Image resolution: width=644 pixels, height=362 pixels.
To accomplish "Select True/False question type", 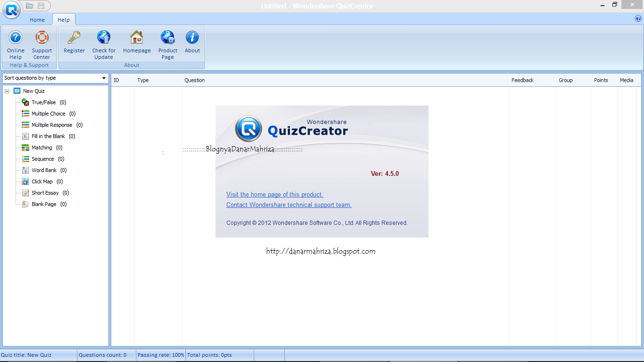I will coord(44,102).
